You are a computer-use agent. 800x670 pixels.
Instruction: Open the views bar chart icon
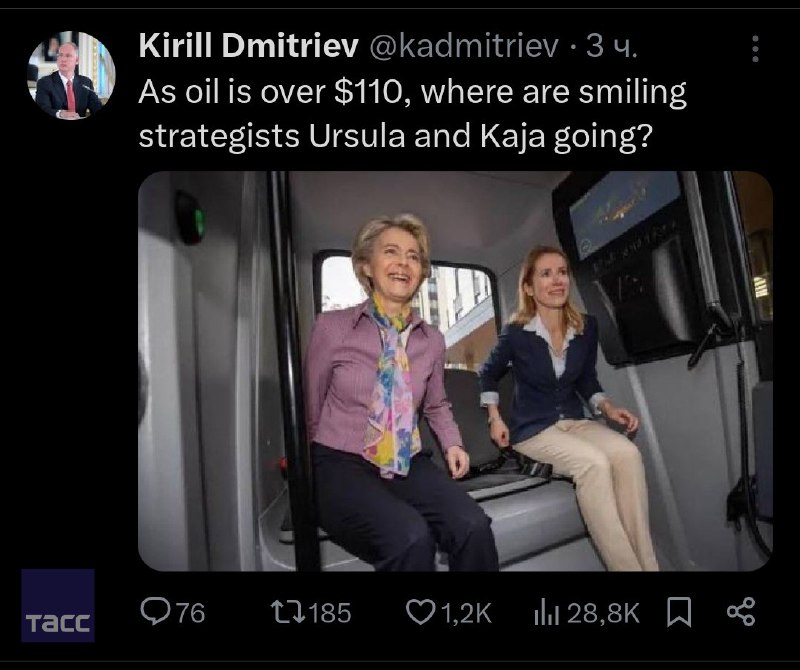pyautogui.click(x=546, y=612)
